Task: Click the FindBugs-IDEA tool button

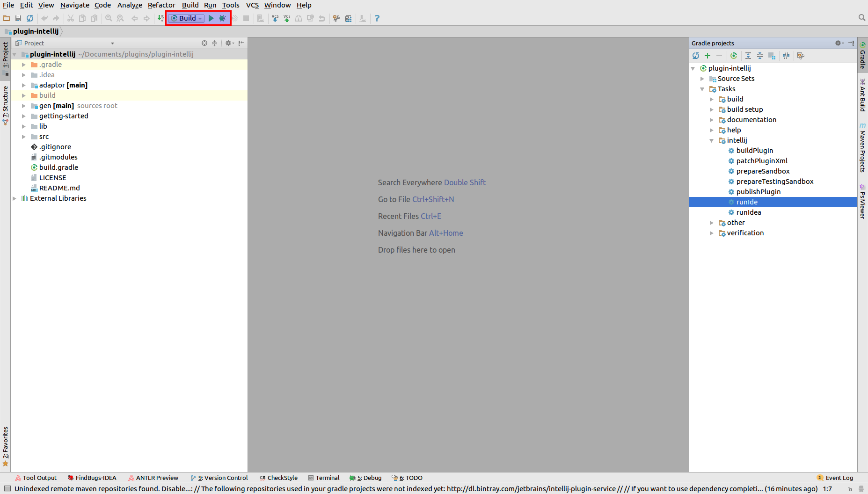Action: click(92, 478)
